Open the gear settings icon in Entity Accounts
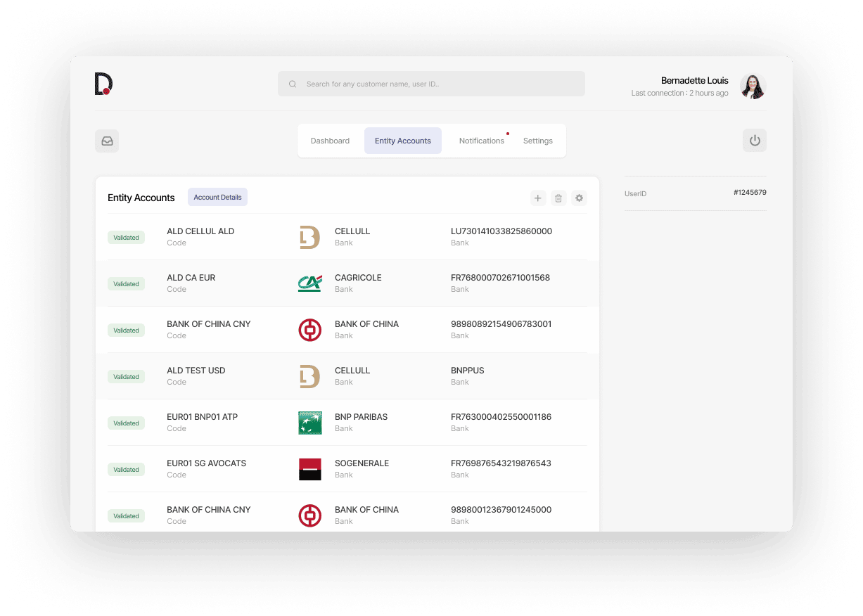The image size is (863, 616). tap(579, 198)
